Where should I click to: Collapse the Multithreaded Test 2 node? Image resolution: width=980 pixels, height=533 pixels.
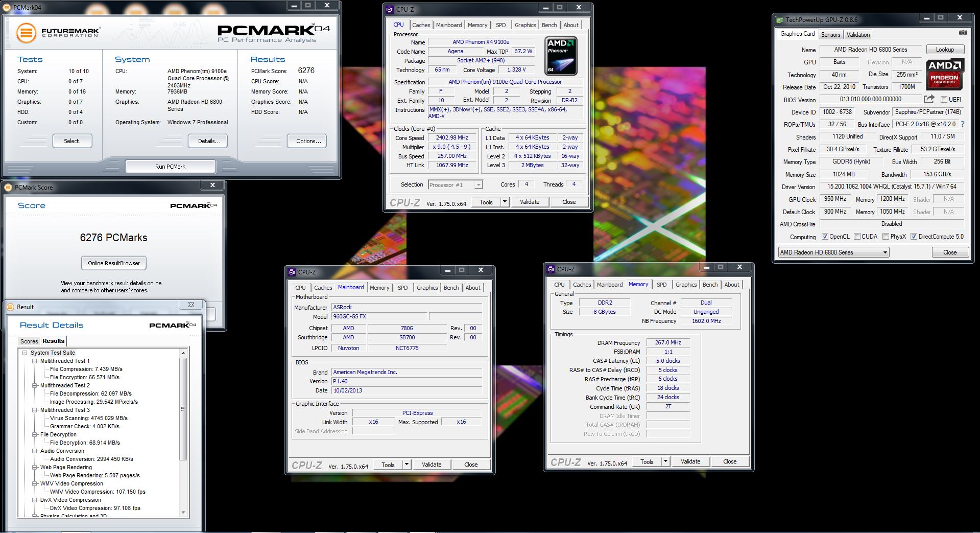pos(35,385)
